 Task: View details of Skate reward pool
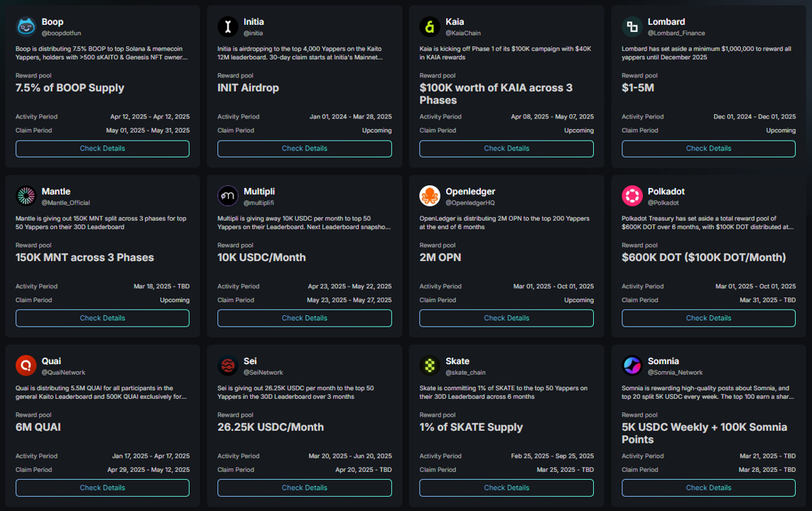point(507,488)
